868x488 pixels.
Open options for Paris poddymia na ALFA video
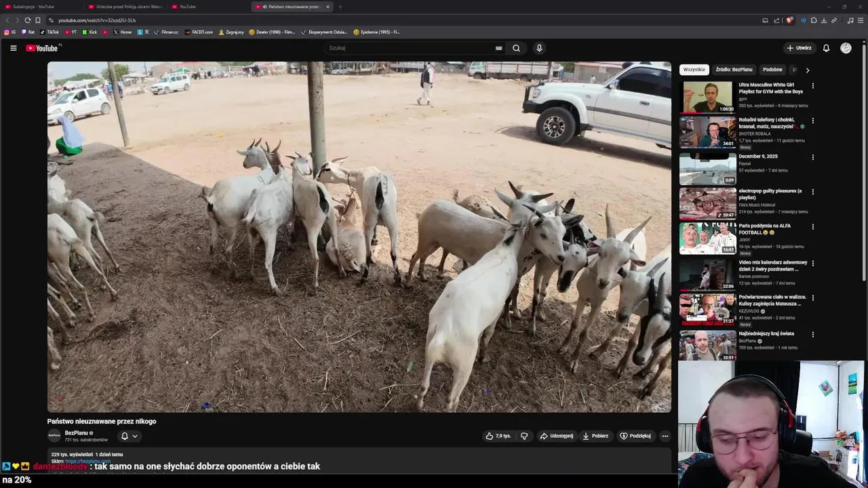pyautogui.click(x=812, y=227)
